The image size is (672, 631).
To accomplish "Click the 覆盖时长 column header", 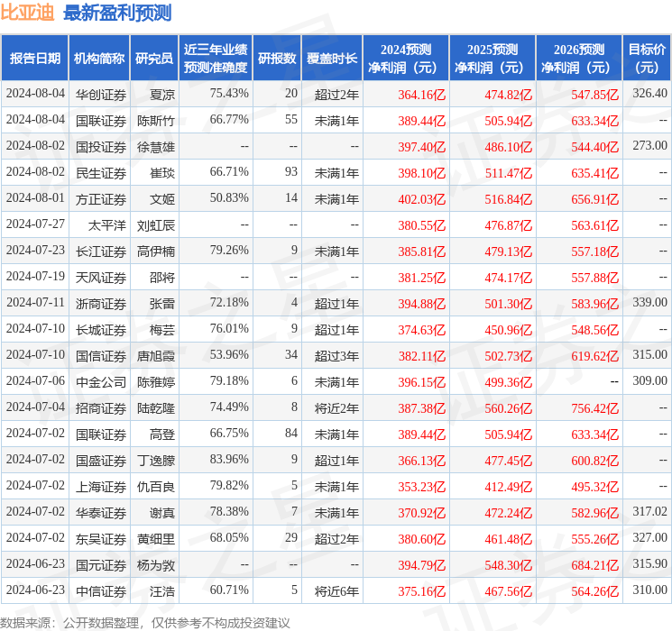I will coord(332,59).
